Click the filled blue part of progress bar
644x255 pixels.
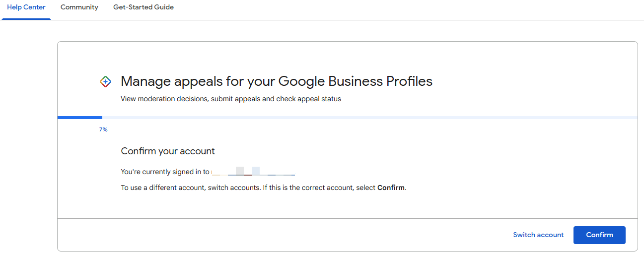click(x=80, y=118)
